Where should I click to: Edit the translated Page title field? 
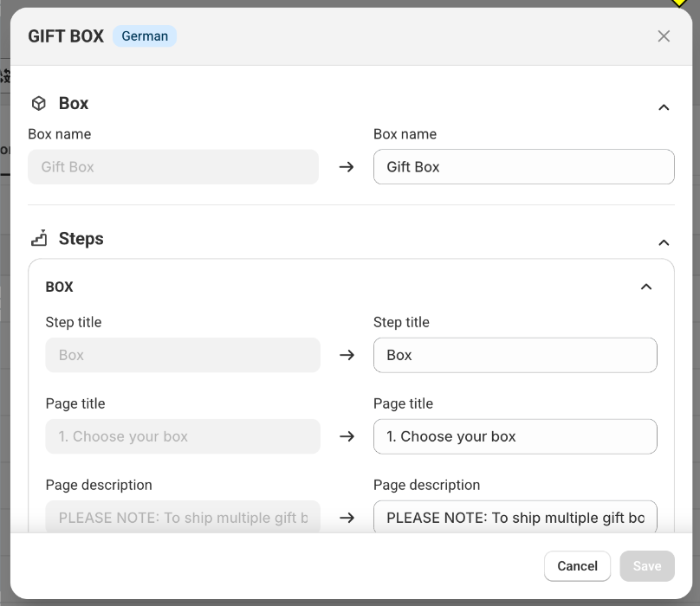(x=515, y=436)
